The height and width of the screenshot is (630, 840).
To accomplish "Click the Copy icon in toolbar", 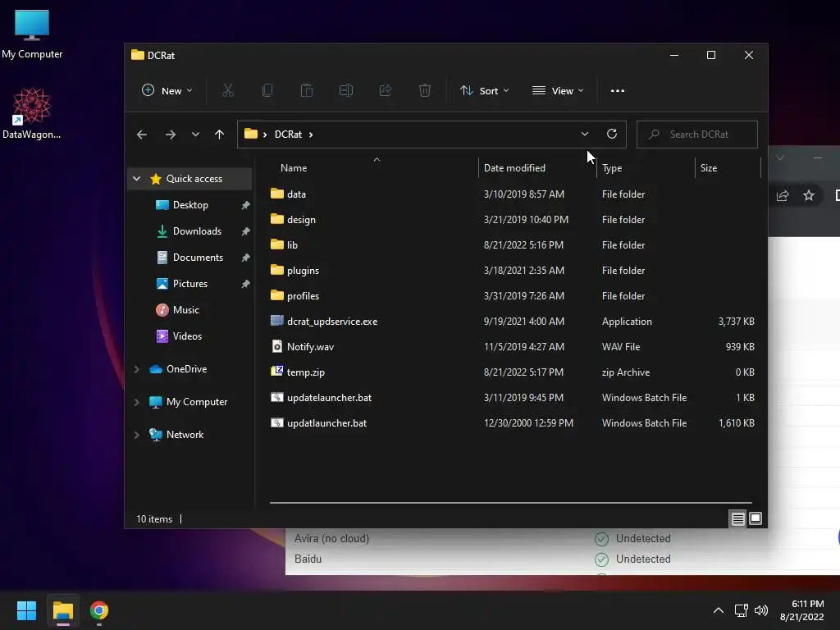I will (267, 90).
